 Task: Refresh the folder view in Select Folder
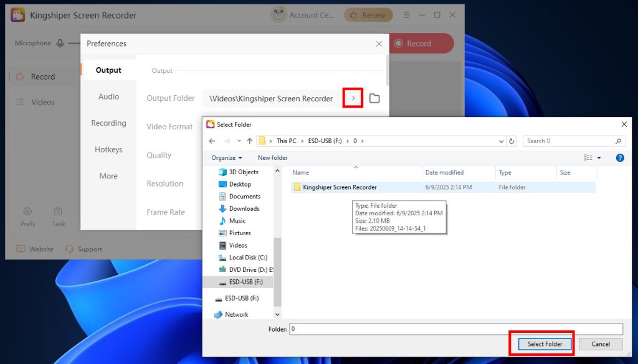click(x=512, y=141)
